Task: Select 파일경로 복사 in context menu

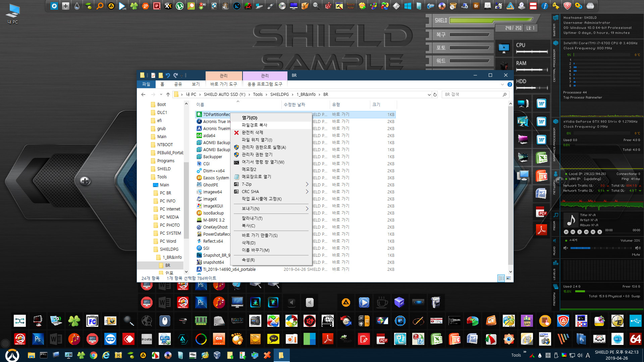Action: pos(271,125)
